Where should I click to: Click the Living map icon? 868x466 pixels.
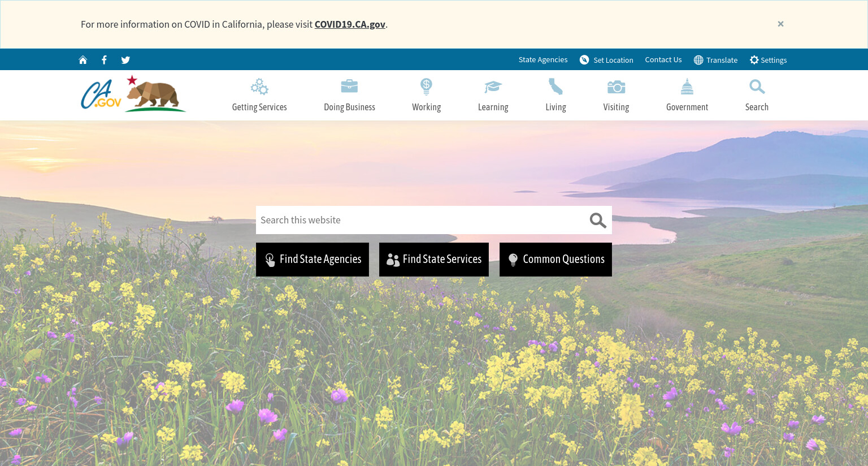pos(555,87)
